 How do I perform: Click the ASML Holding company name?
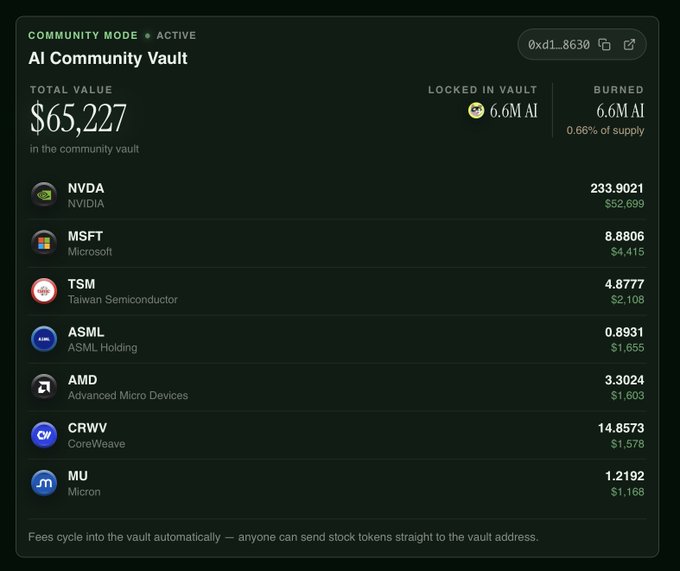click(102, 348)
